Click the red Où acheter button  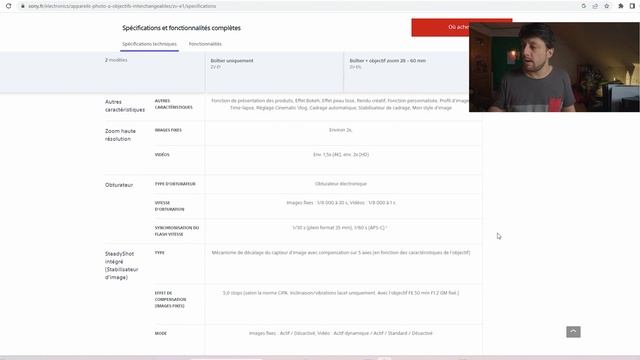coord(440,27)
